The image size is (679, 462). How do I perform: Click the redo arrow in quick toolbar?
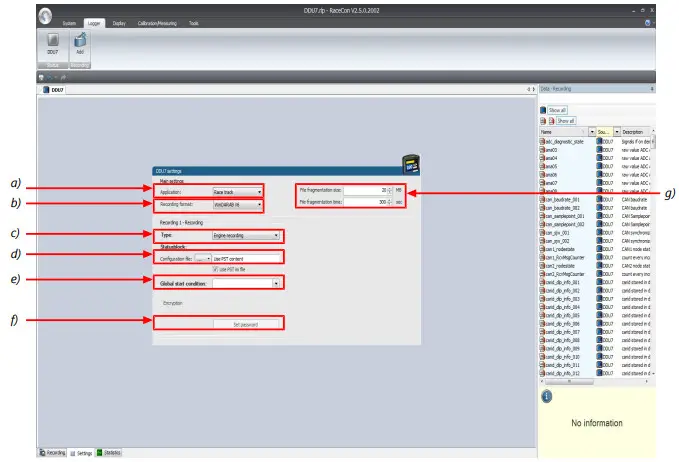click(x=63, y=77)
